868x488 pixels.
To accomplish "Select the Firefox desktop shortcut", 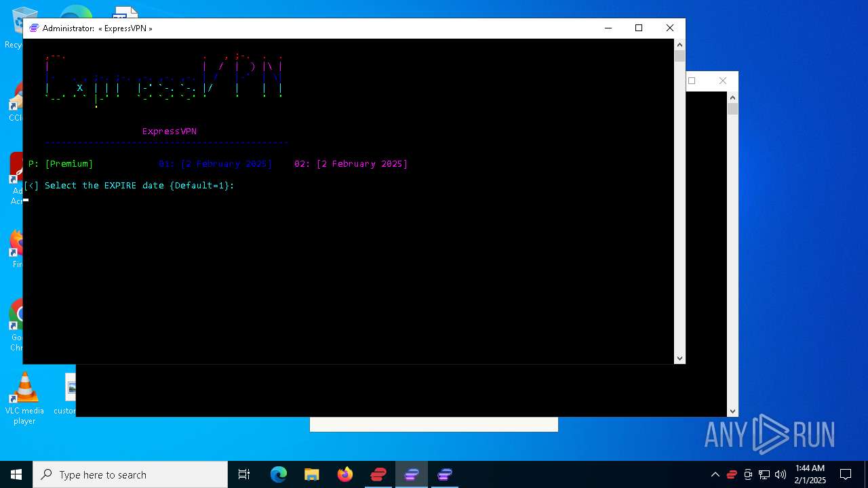I will point(14,249).
